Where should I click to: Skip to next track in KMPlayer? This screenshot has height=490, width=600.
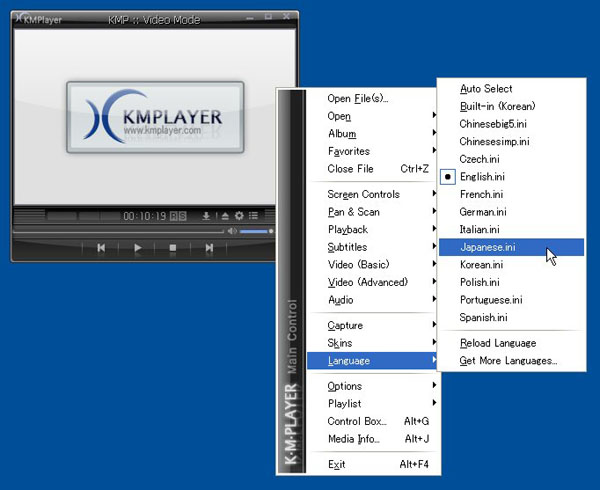pos(209,248)
